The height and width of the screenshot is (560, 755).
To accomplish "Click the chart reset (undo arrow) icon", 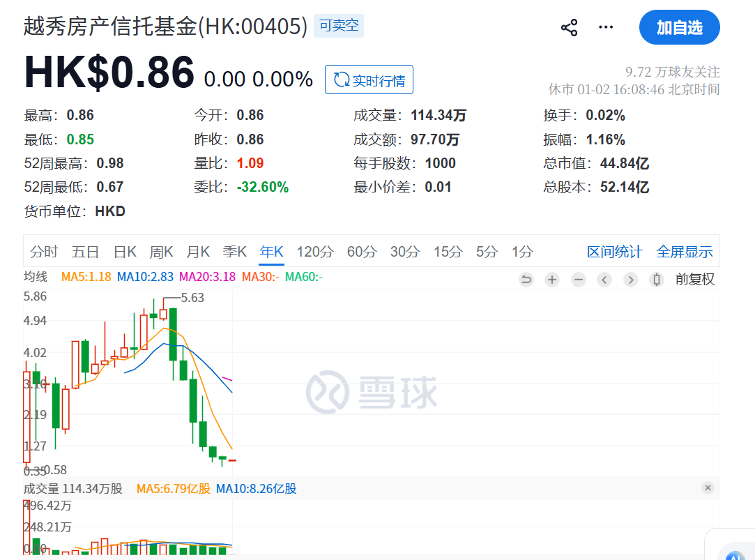I will pyautogui.click(x=526, y=280).
